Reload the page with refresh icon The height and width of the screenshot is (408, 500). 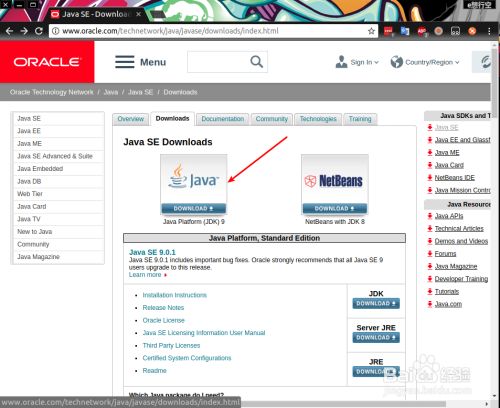[x=39, y=31]
